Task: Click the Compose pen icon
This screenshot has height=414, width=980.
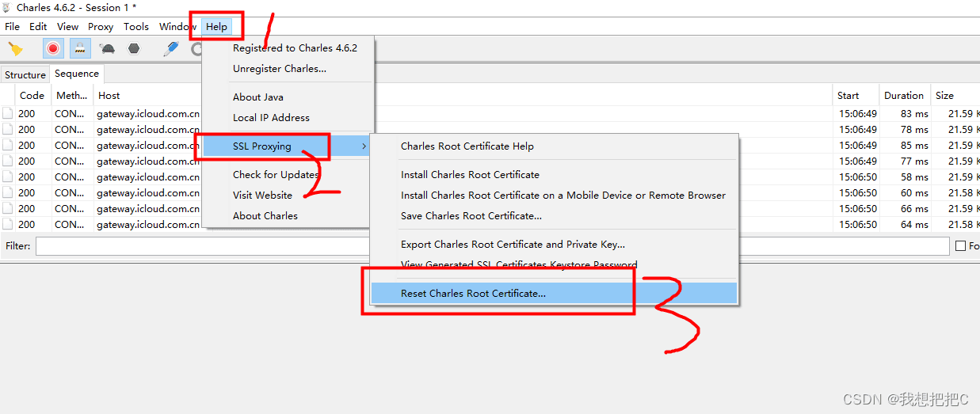Action: [171, 49]
